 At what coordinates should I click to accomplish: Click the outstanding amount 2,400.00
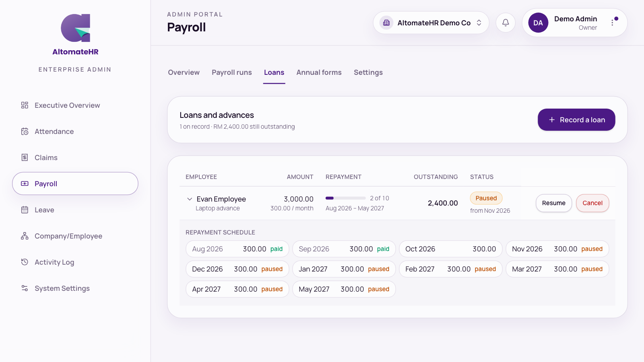443,203
